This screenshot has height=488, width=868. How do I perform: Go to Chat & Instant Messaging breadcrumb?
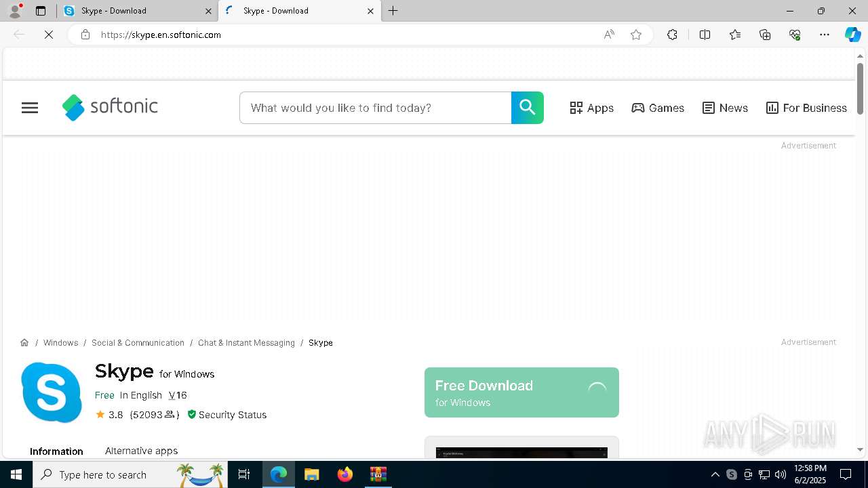246,343
